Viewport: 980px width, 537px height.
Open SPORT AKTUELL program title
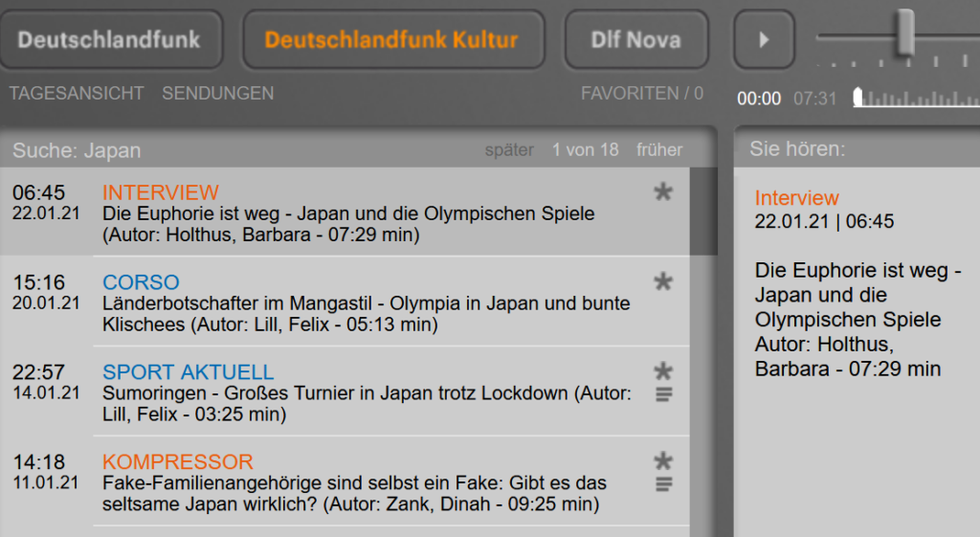pyautogui.click(x=189, y=372)
